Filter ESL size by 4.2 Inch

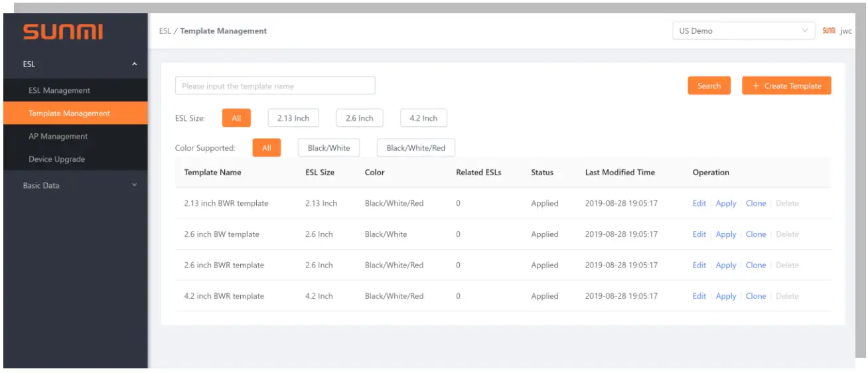tap(423, 118)
